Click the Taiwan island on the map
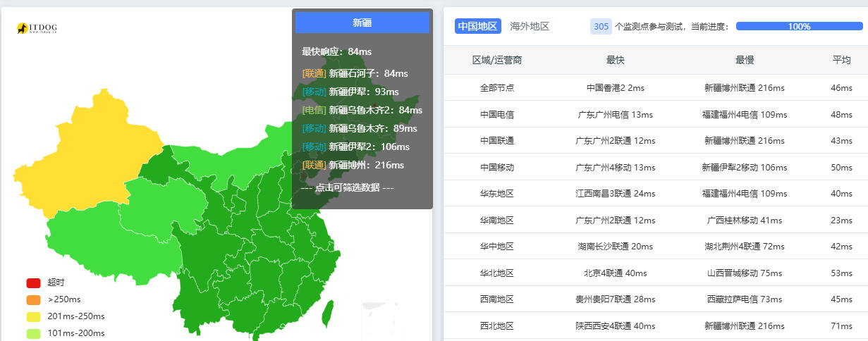The image size is (868, 341). click(327, 314)
